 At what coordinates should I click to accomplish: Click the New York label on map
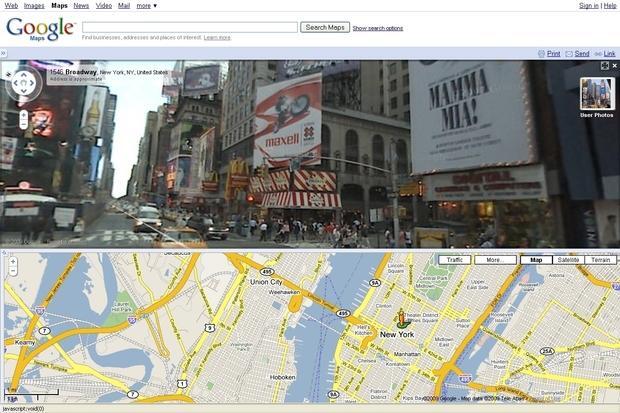pos(397,335)
